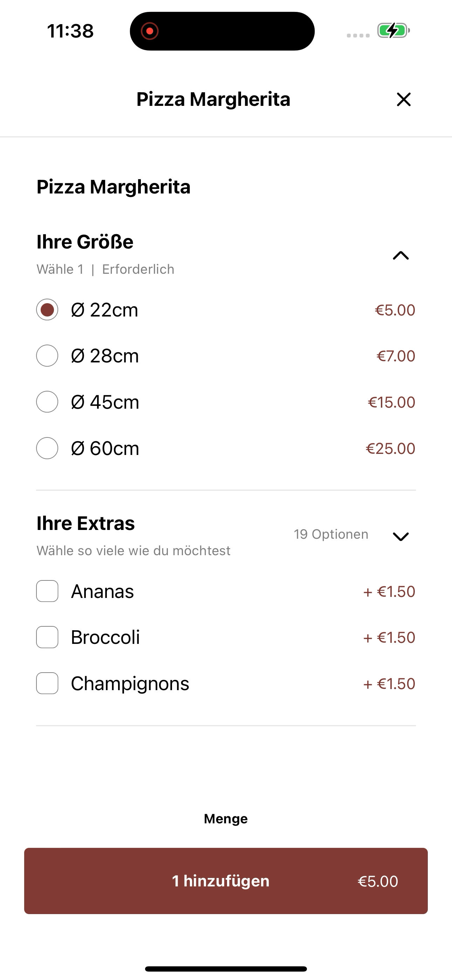Screen dimensions: 452x980
Task: Tap the 11:38 status bar clock
Action: point(70,31)
